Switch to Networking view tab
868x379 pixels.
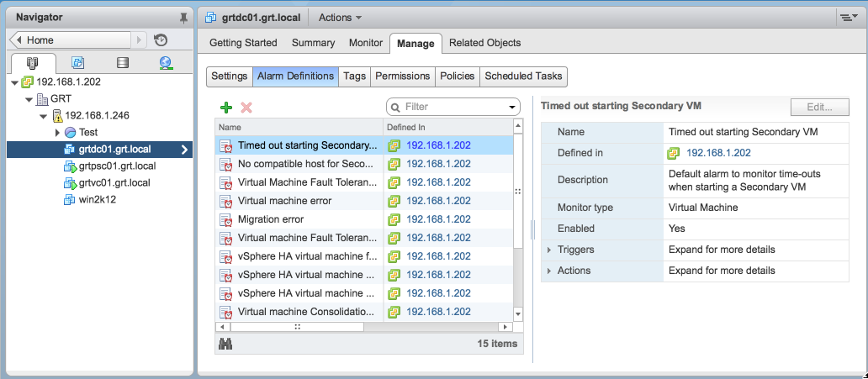[166, 62]
